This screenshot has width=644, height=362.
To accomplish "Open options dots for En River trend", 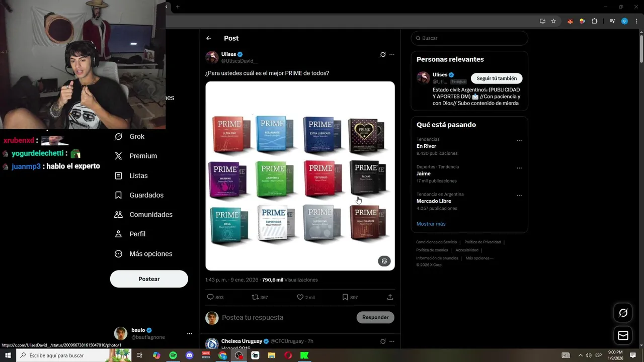I will click(519, 141).
